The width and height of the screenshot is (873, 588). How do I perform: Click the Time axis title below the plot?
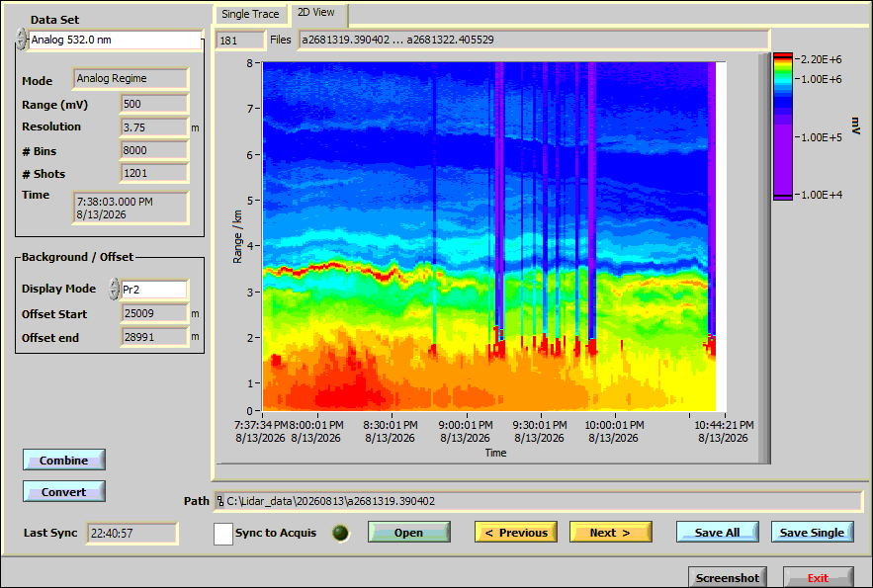coord(495,453)
